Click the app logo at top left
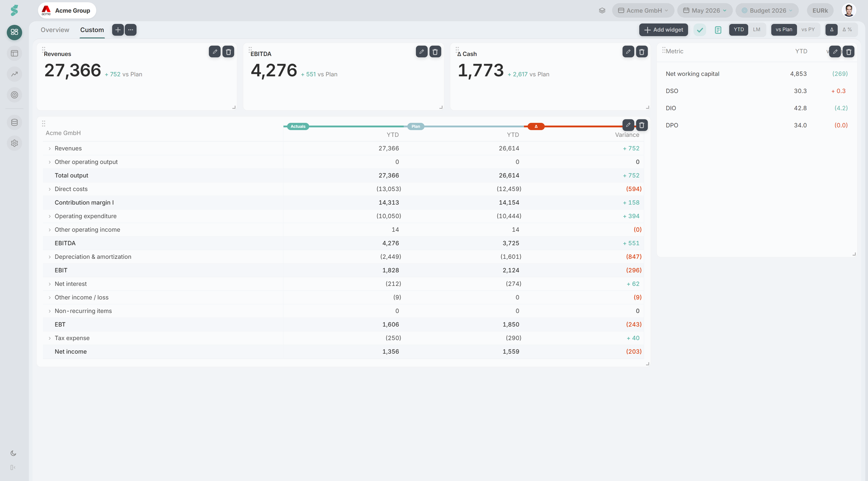This screenshot has width=868, height=481. 14,10
